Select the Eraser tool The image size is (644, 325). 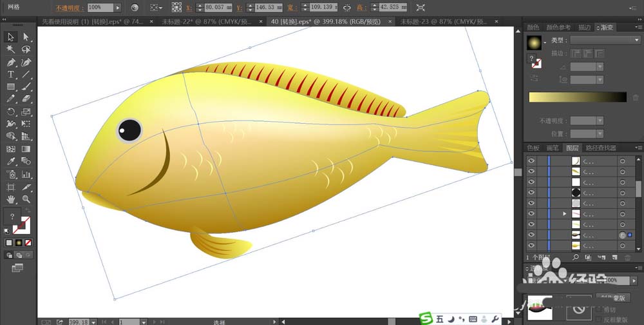pos(26,99)
